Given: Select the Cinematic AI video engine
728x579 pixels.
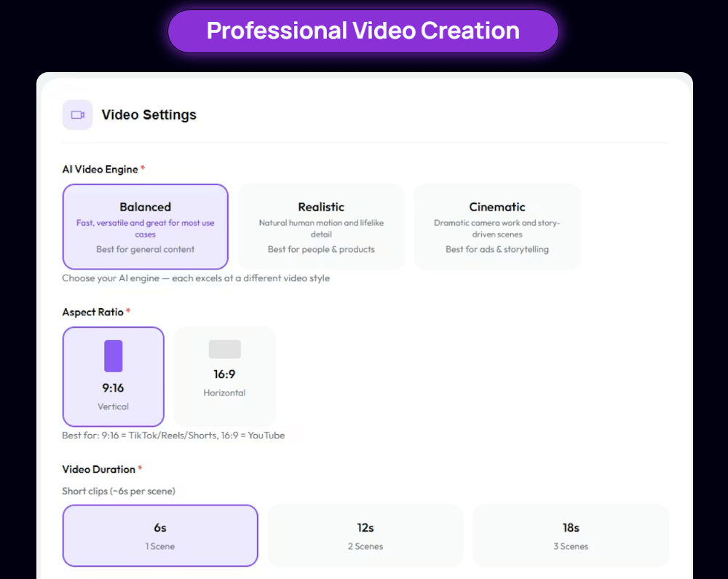Looking at the screenshot, I should tap(497, 227).
